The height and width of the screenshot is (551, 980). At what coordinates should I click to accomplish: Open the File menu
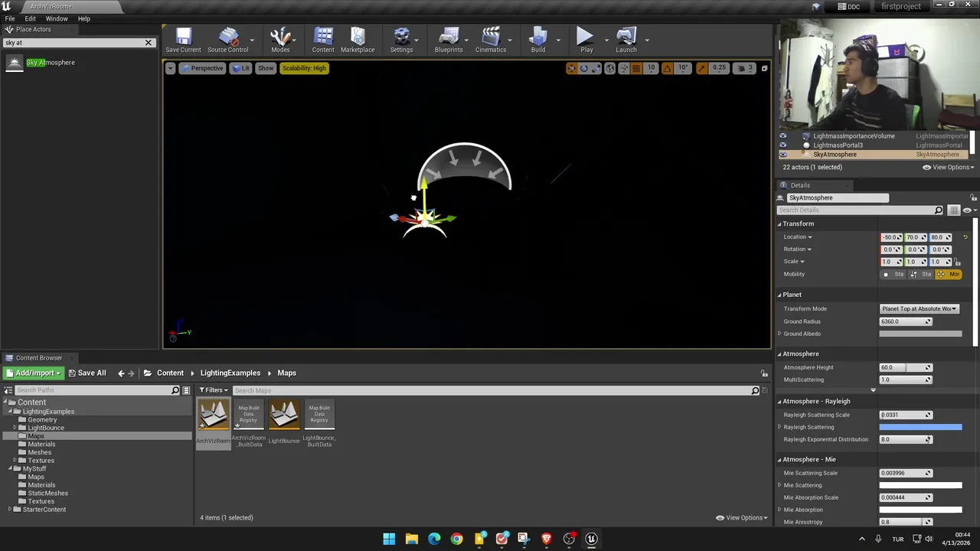click(x=10, y=18)
